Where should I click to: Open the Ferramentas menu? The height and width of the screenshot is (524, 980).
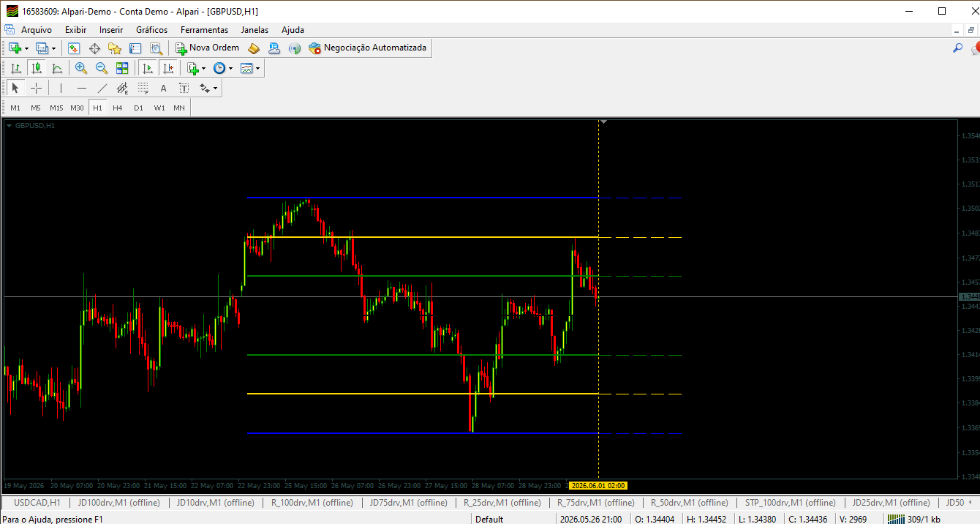click(205, 30)
